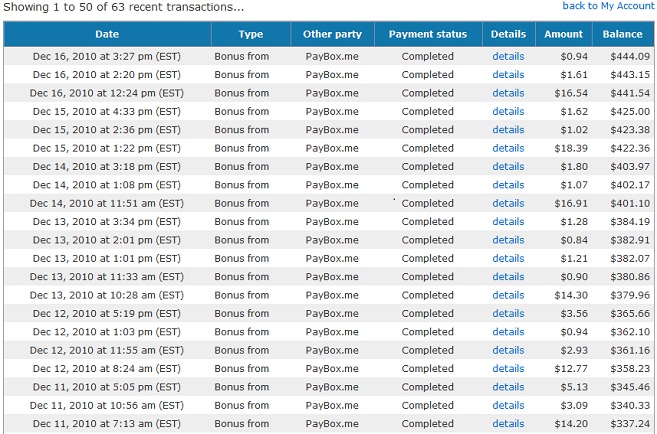Select the Other party column header
Viewport: 657px width, 434px height.
coord(332,34)
